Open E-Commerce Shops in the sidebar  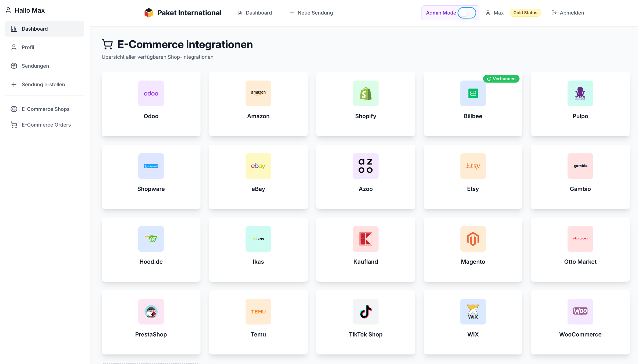pyautogui.click(x=44, y=109)
